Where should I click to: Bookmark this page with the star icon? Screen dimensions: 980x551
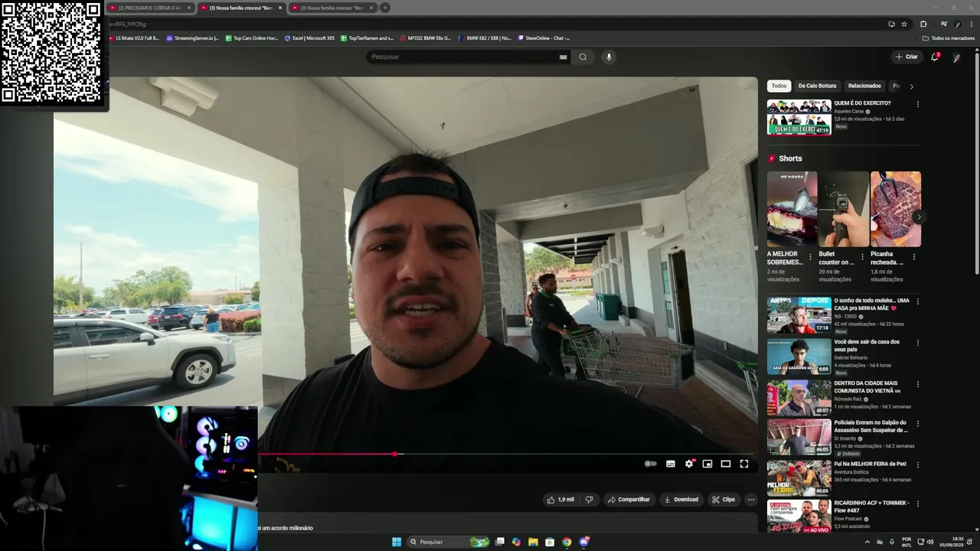(904, 24)
